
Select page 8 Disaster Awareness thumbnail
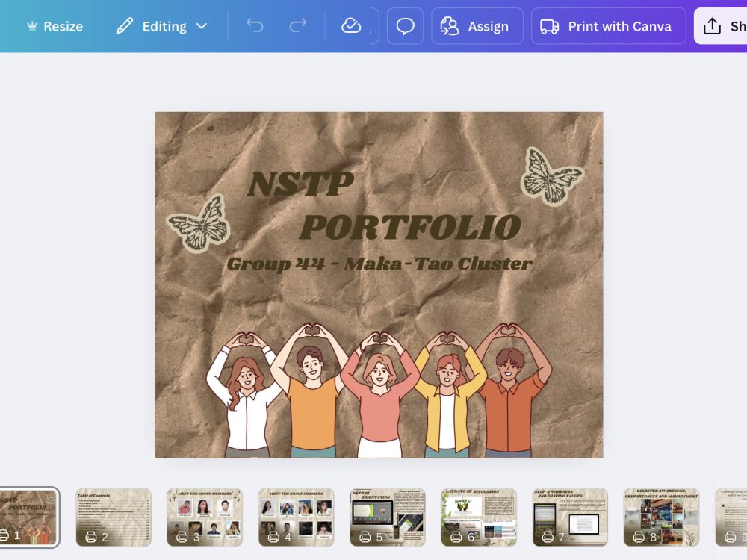click(662, 517)
